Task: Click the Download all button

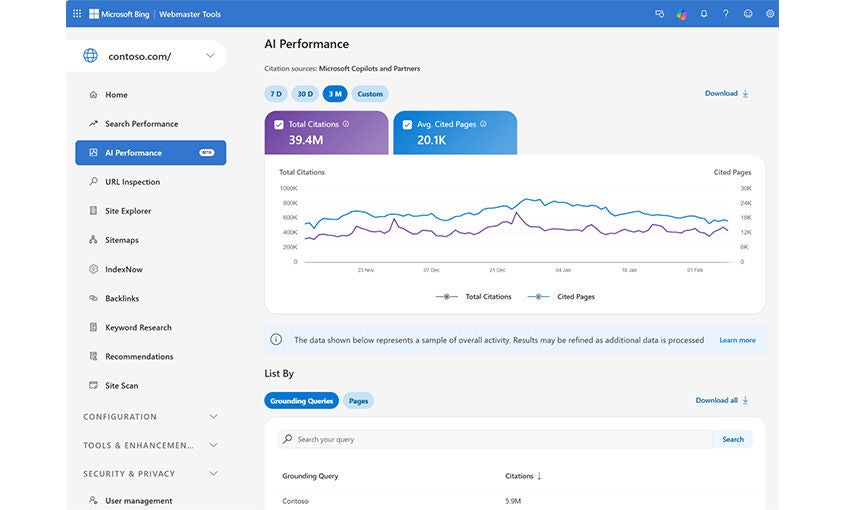Action: point(721,400)
